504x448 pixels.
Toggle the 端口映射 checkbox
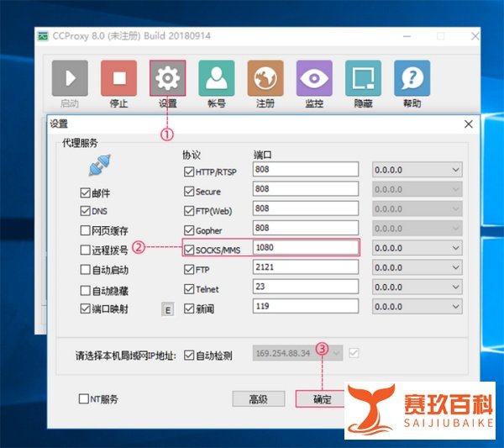tap(85, 308)
